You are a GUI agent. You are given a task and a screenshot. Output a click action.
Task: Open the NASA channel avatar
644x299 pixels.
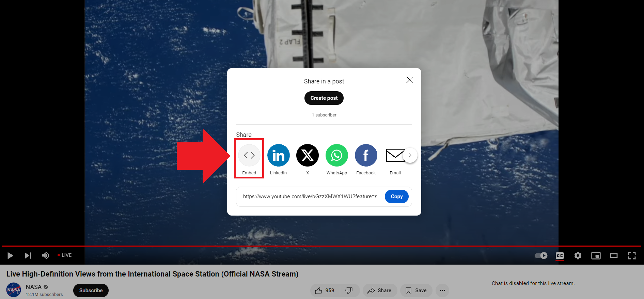pyautogui.click(x=14, y=290)
